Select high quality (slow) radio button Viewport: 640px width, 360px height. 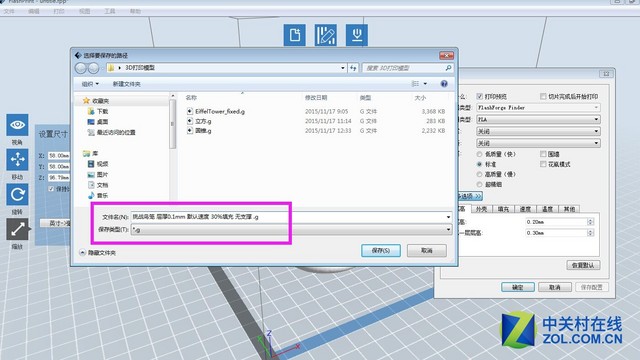click(480, 174)
